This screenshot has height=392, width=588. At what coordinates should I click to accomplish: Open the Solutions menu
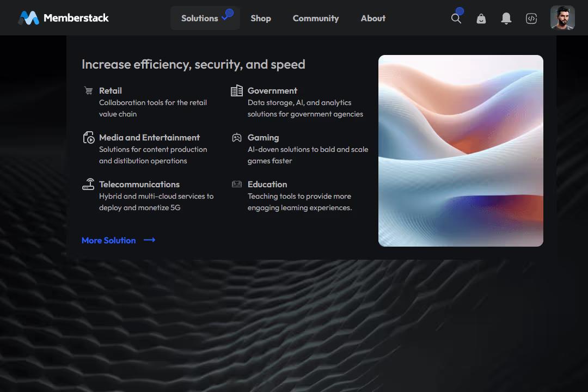click(x=205, y=18)
